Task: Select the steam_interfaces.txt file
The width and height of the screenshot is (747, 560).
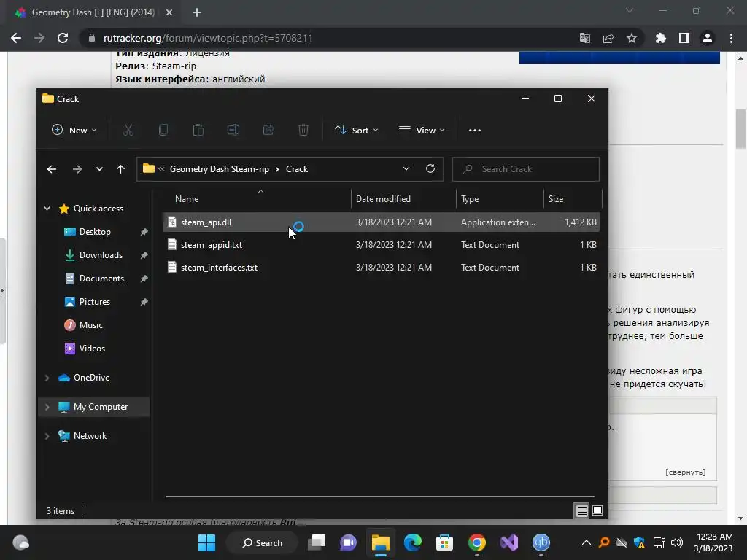Action: click(x=381, y=268)
